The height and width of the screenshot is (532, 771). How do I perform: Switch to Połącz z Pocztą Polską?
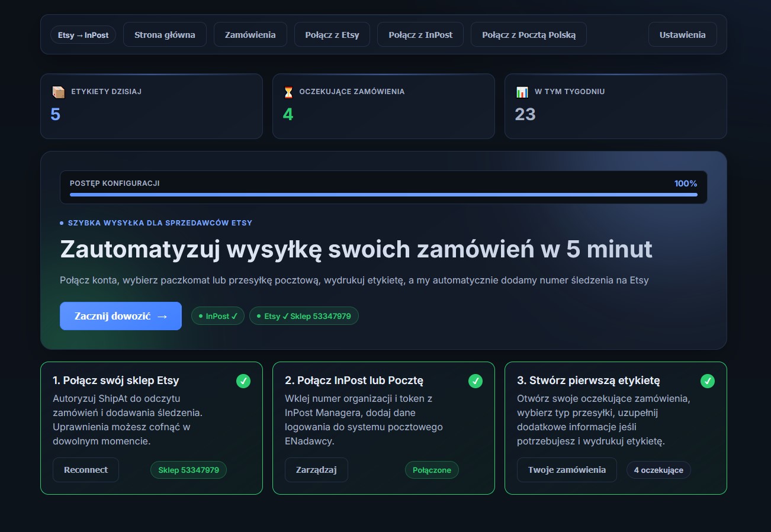pos(528,34)
